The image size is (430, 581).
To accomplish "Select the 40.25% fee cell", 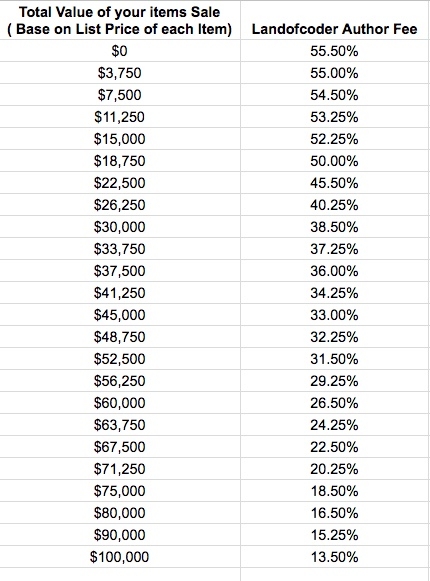I will [334, 205].
